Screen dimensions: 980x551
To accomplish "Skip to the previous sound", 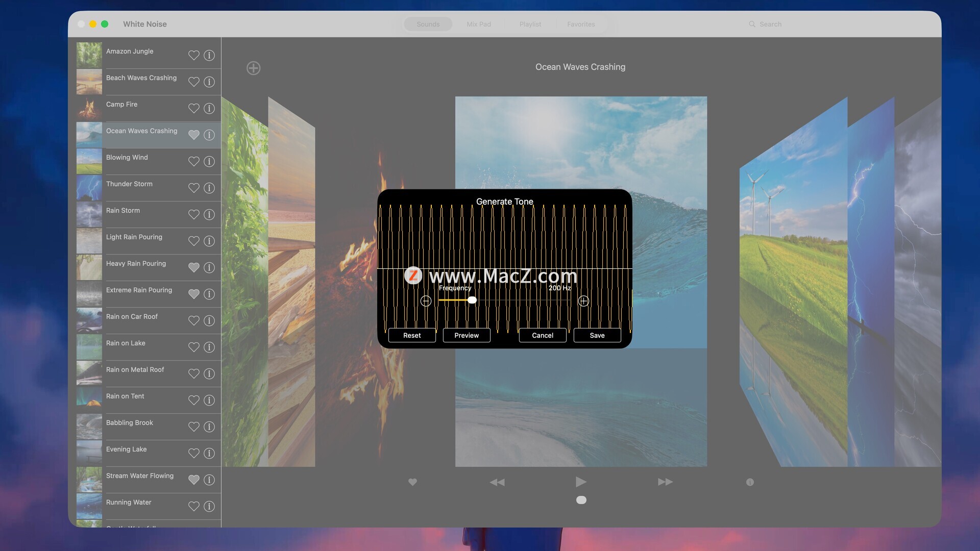I will coord(497,482).
